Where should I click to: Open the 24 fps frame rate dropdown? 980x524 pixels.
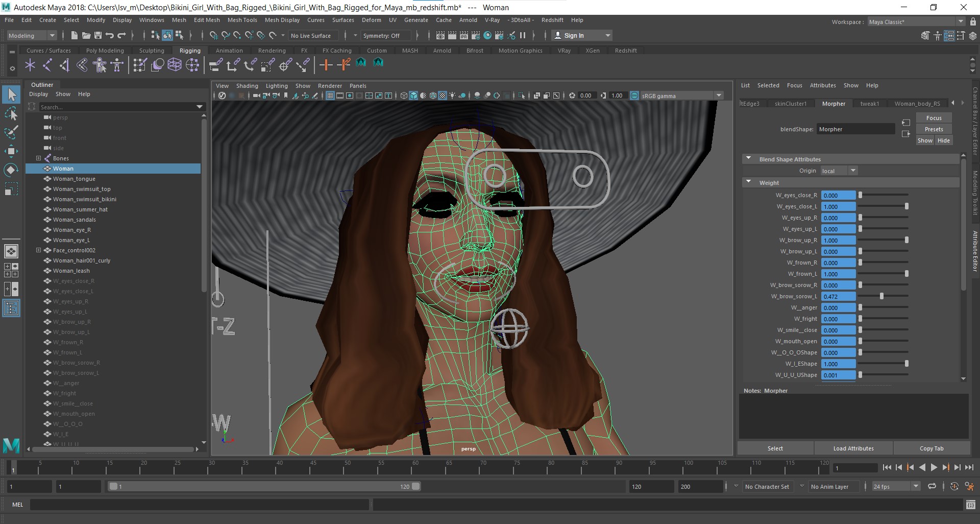coord(896,487)
